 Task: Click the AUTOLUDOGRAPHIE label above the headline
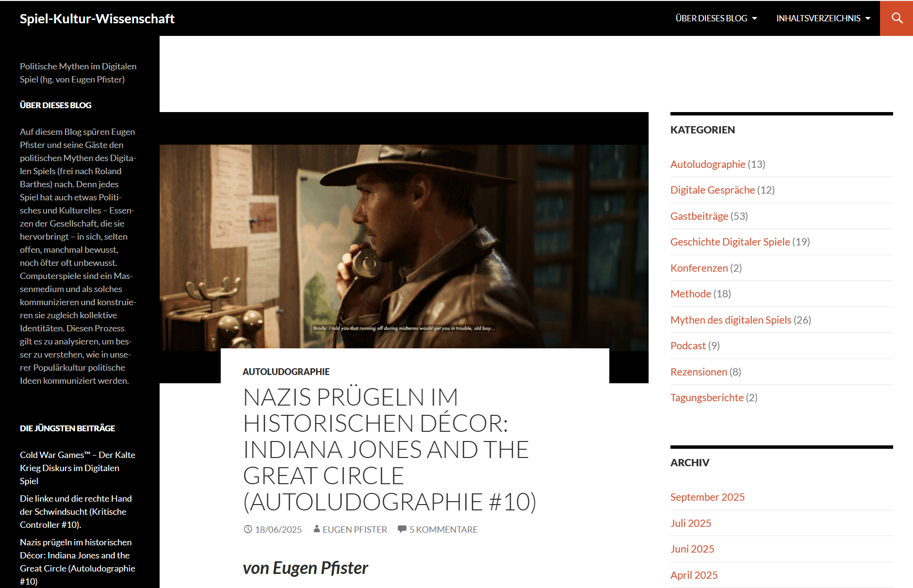286,372
